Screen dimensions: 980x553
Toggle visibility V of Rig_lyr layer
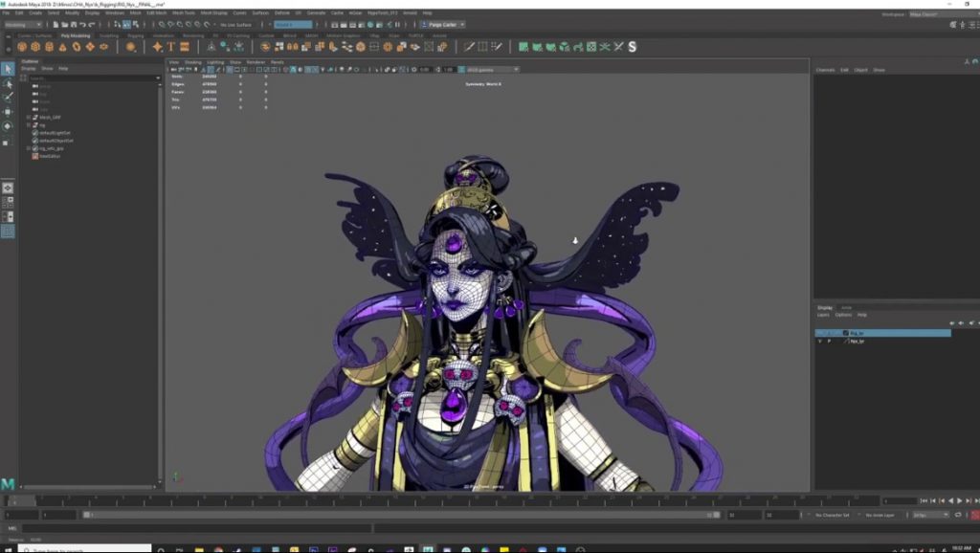pos(820,333)
